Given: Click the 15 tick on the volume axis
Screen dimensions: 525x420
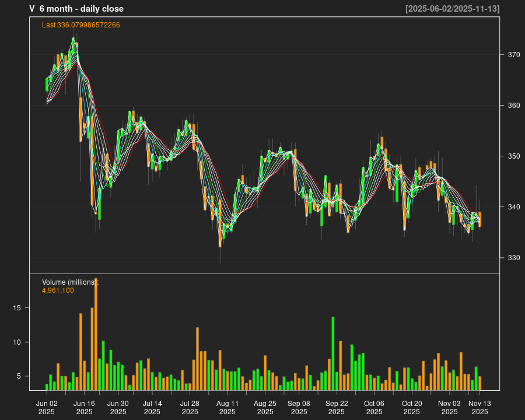Looking at the screenshot, I should coord(17,307).
